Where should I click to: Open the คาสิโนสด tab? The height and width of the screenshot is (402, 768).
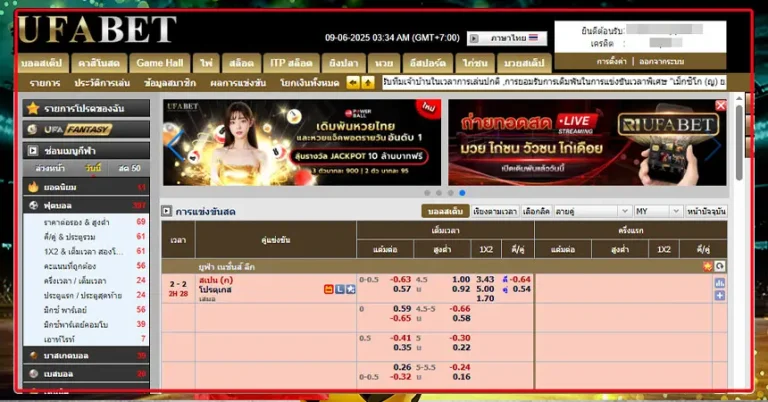(x=99, y=63)
